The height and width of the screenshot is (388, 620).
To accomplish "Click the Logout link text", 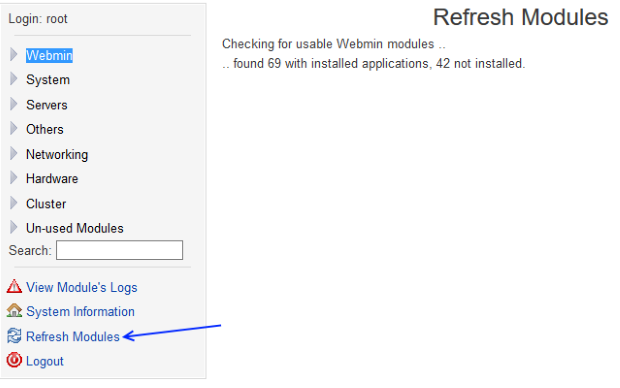I will (x=45, y=361).
